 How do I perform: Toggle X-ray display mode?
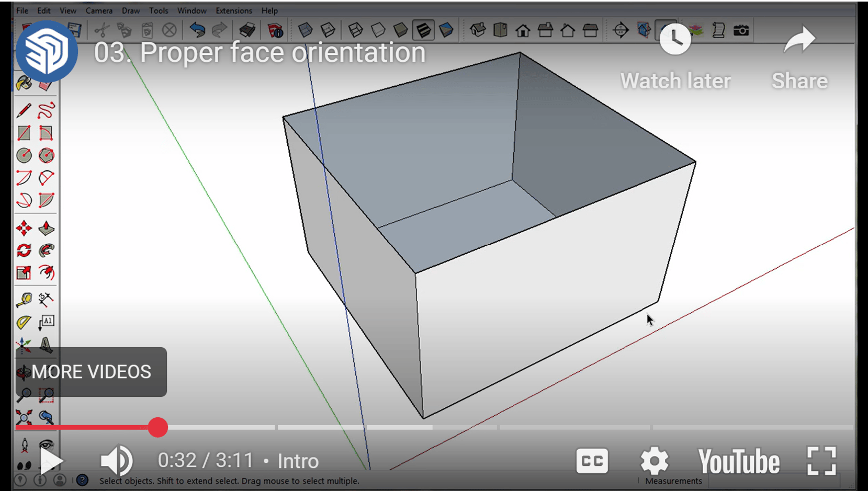(306, 30)
